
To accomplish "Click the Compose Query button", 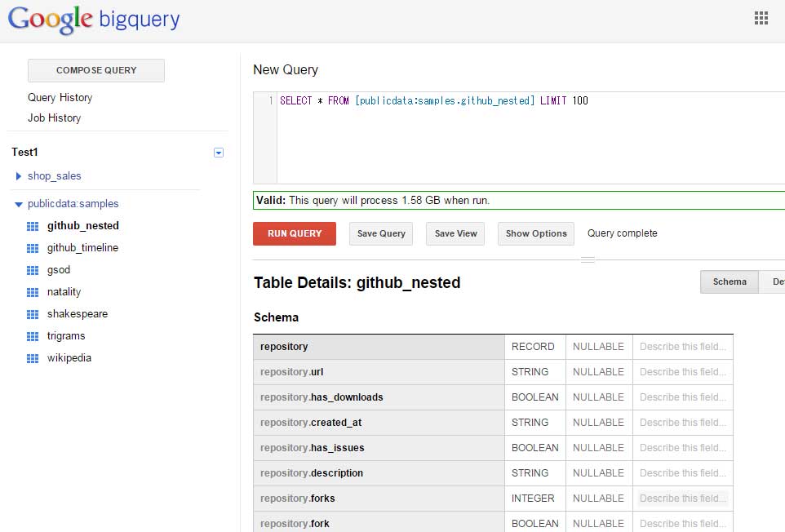I will coord(96,70).
